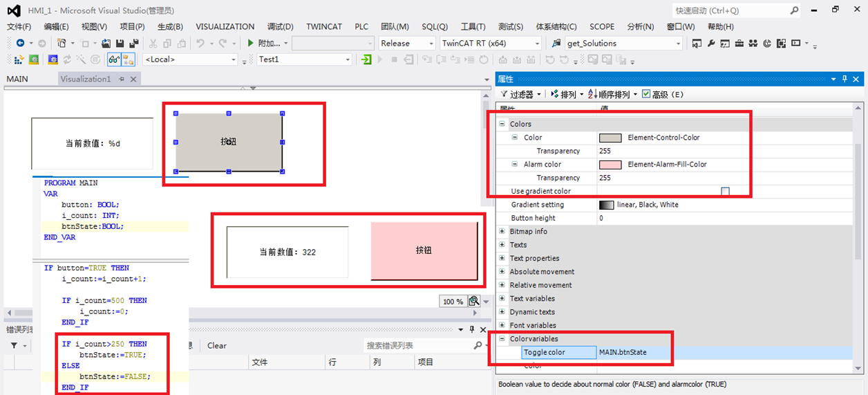Collapse the Colors property group

click(502, 124)
